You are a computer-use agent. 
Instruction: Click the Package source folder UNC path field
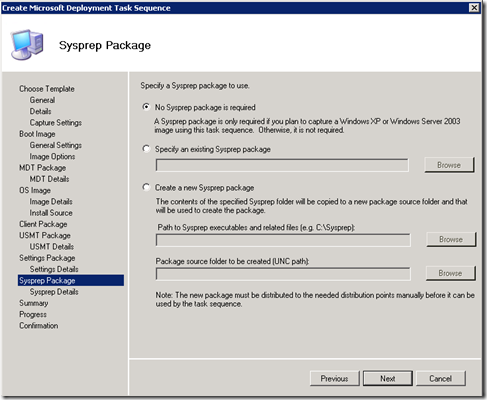[283, 274]
